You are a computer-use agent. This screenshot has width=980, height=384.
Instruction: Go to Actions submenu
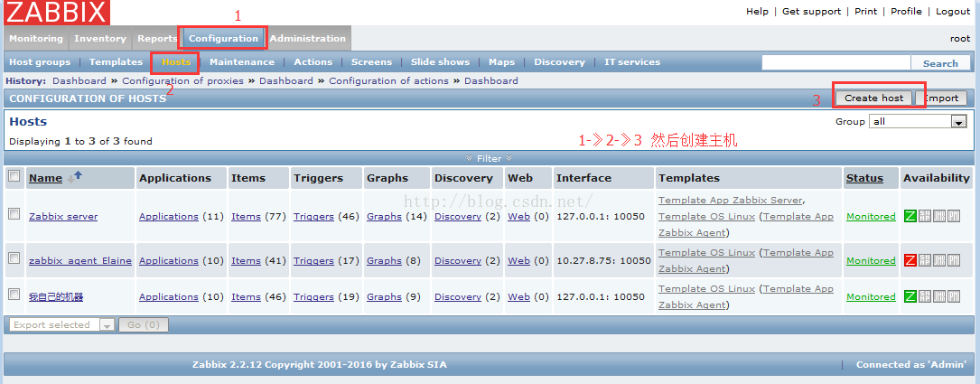point(313,62)
